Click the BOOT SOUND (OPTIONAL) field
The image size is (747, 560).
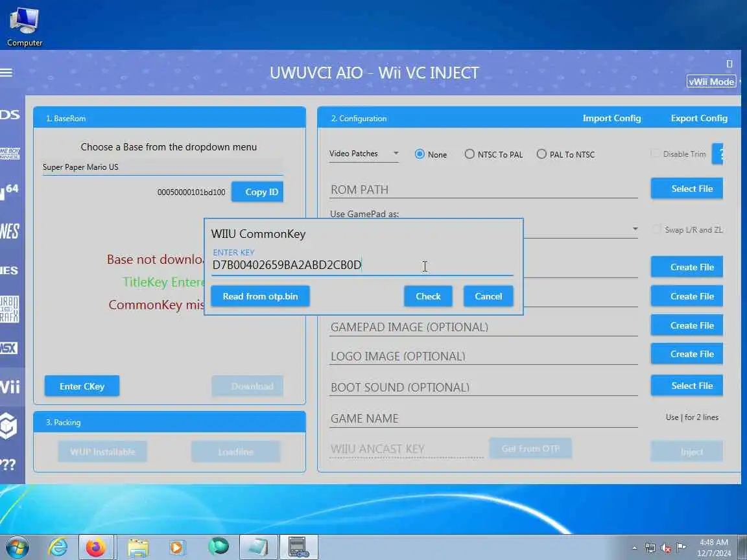point(483,387)
